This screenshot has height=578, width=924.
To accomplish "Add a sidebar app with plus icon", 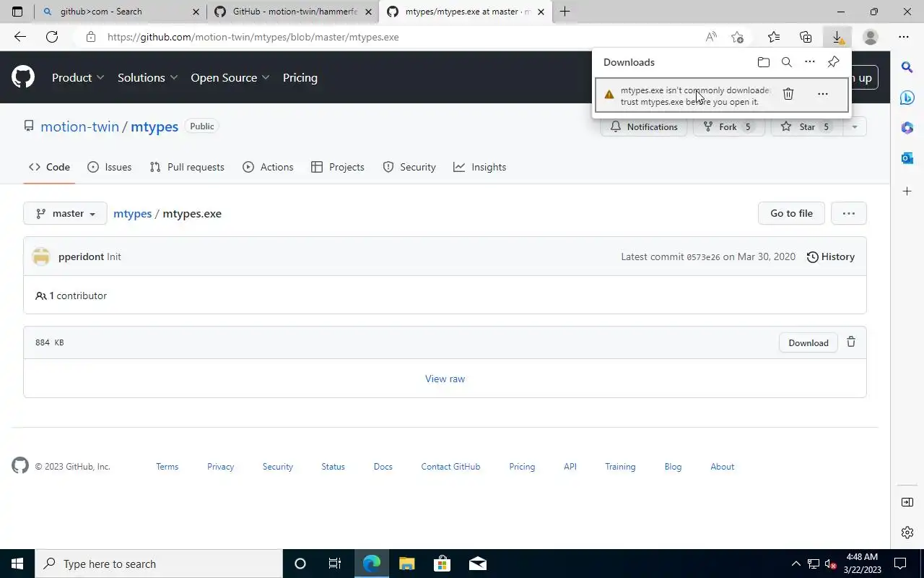I will click(907, 191).
